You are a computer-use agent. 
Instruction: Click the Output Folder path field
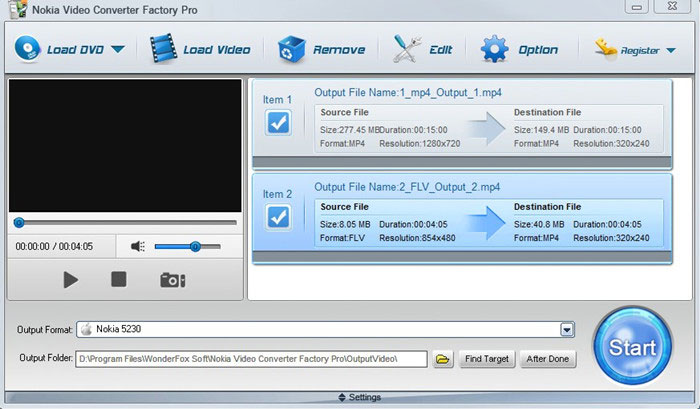(x=251, y=359)
